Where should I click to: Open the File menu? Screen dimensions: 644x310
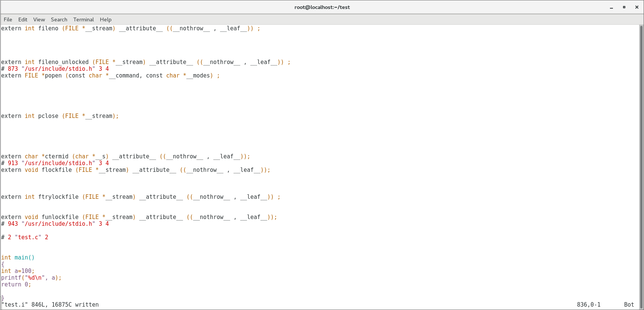8,19
